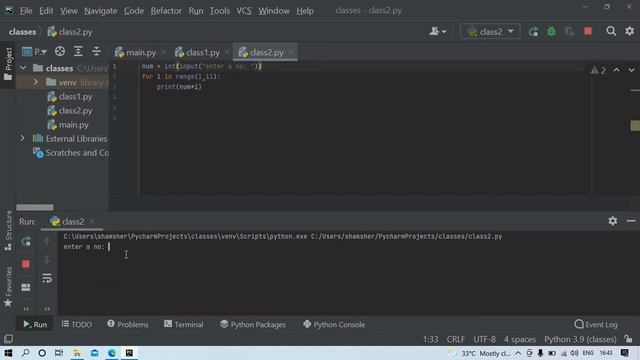Open the Project view selector dropdown
The width and height of the screenshot is (640, 360).
34,52
